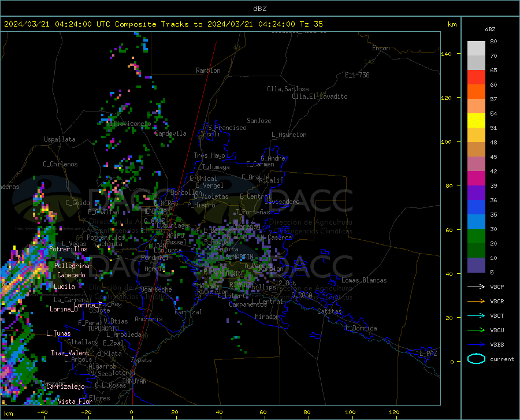The height and width of the screenshot is (420, 520).
Task: Click the 39 dBZ purple swatch
Action: (x=476, y=193)
